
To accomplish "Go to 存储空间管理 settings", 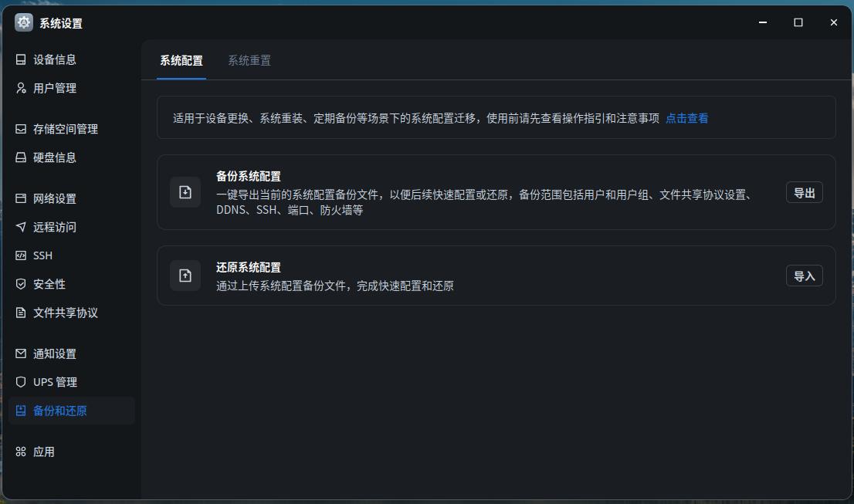I will coord(71,129).
